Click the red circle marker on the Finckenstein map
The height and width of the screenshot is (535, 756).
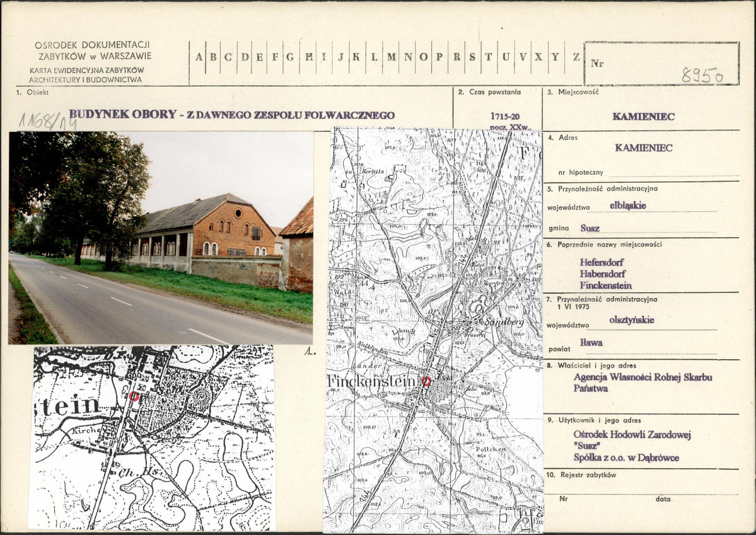(x=426, y=382)
